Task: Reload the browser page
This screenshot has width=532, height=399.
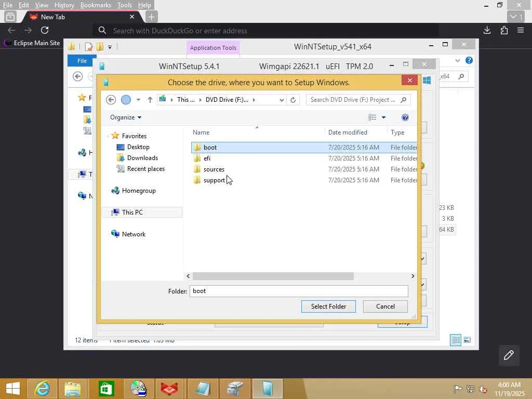Action: 45,30
